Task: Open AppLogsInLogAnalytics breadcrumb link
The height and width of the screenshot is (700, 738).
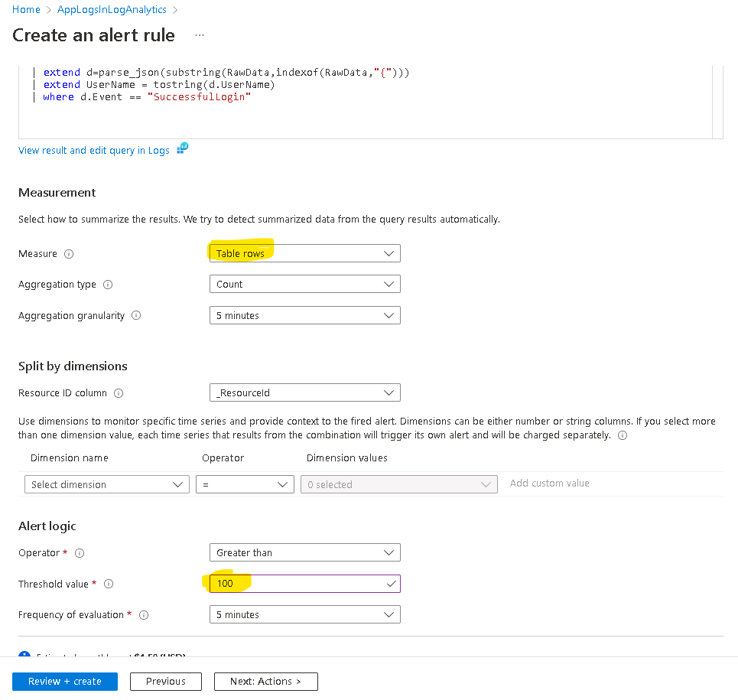Action: (x=112, y=10)
